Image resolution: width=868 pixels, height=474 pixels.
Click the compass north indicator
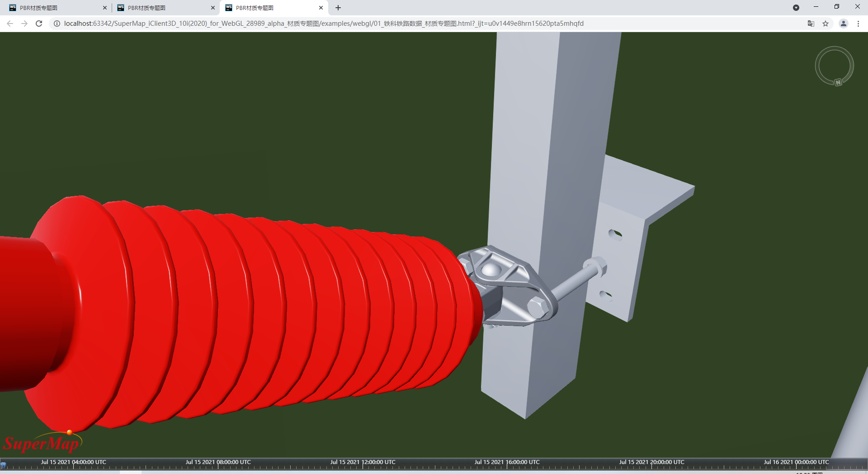click(x=838, y=82)
